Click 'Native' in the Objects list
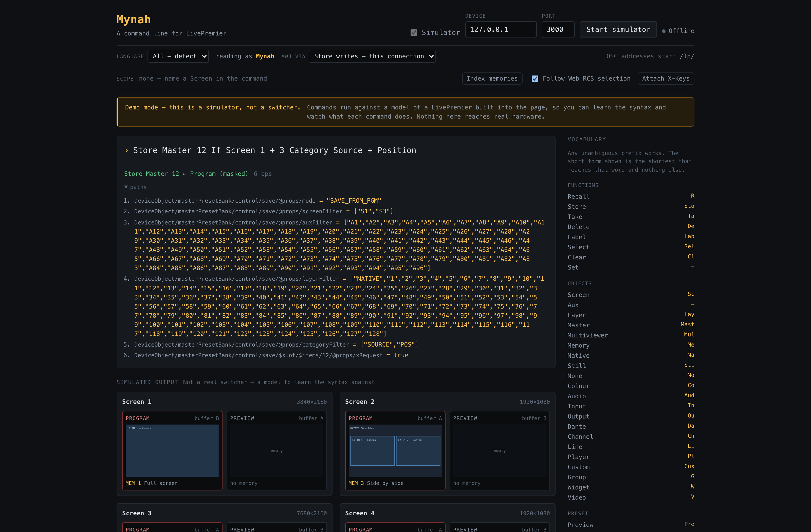 click(x=578, y=356)
